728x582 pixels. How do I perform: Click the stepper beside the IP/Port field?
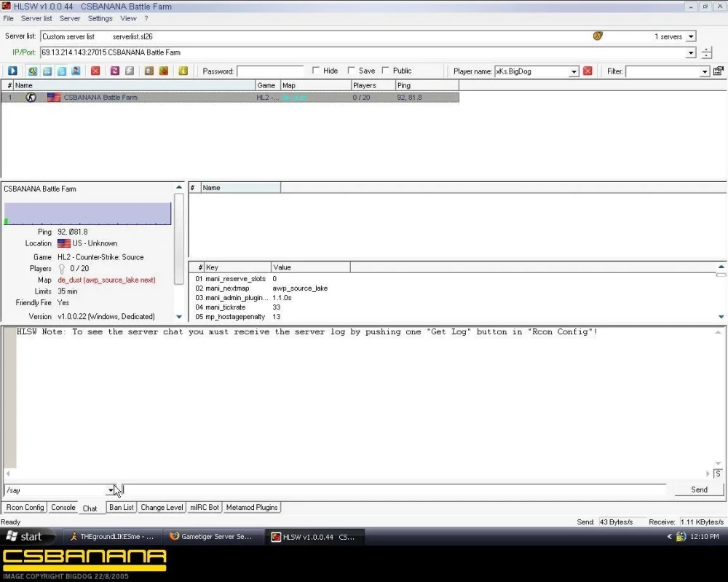pos(706,52)
